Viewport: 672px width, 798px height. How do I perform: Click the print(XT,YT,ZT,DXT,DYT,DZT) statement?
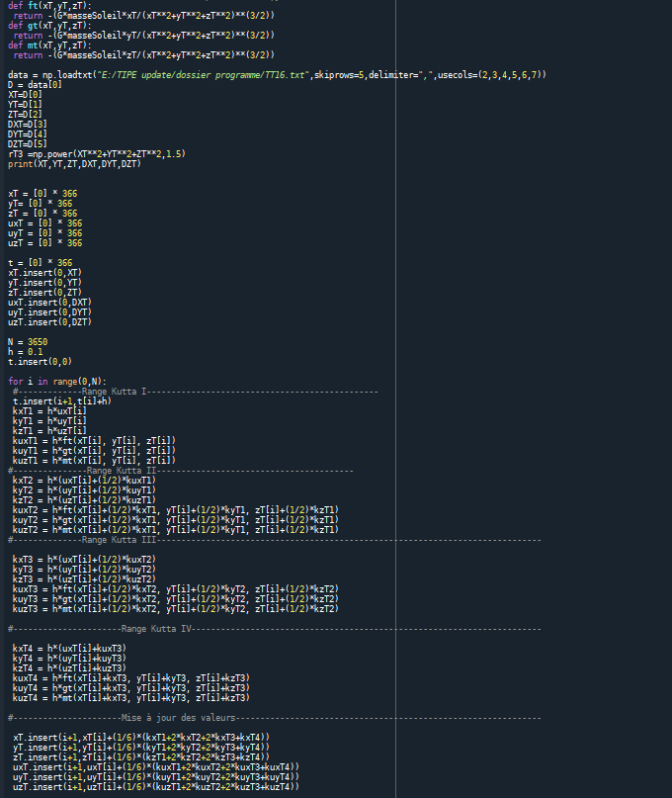[75, 164]
